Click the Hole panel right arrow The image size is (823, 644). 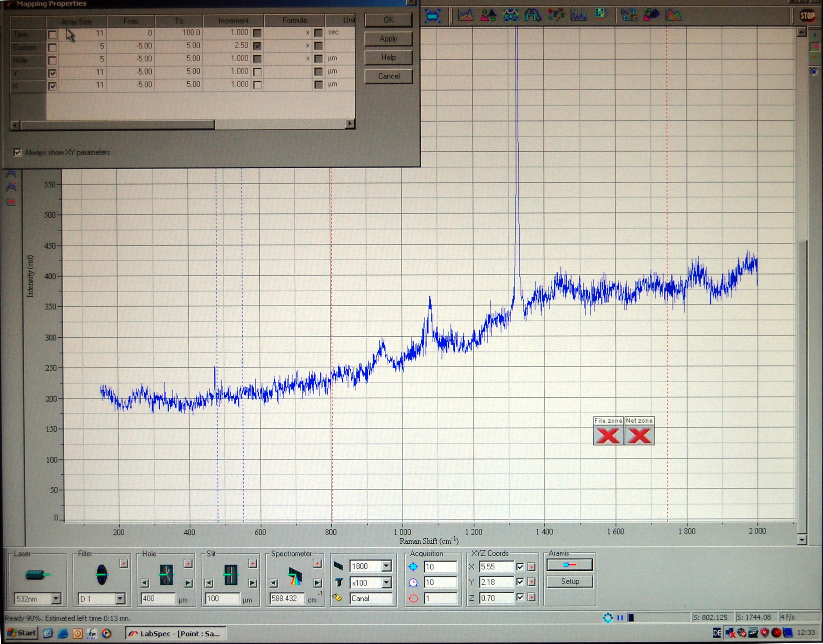188,583
